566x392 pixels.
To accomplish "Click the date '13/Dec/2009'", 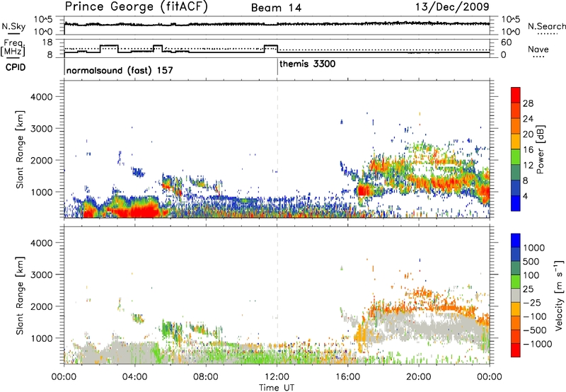I will tap(452, 6).
